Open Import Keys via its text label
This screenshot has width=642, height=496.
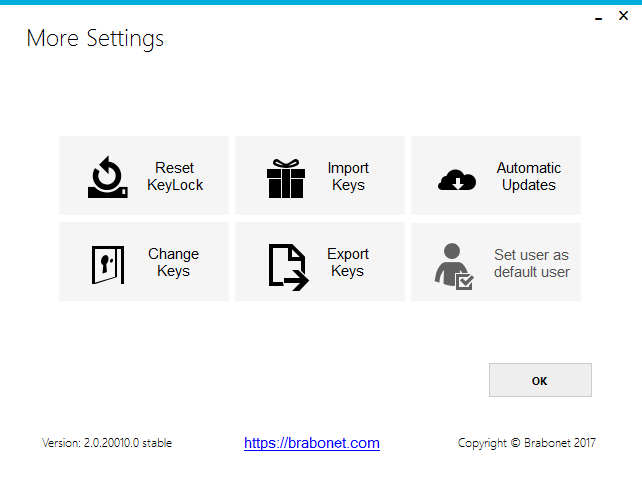tap(348, 177)
